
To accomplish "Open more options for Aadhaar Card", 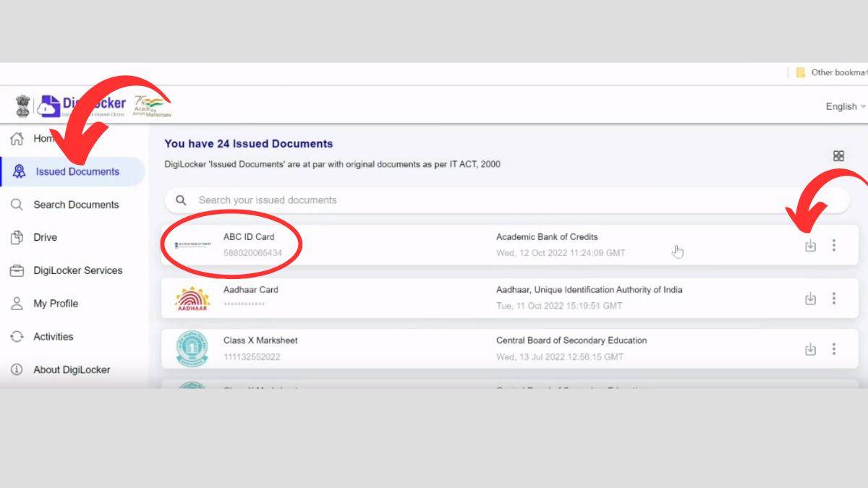I will click(833, 299).
